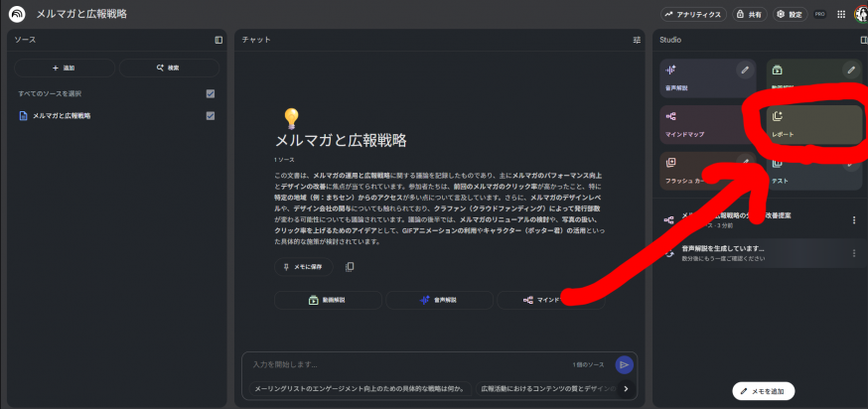Open the Google apps grid icon
Viewport: 868px width, 409px height.
click(x=841, y=14)
